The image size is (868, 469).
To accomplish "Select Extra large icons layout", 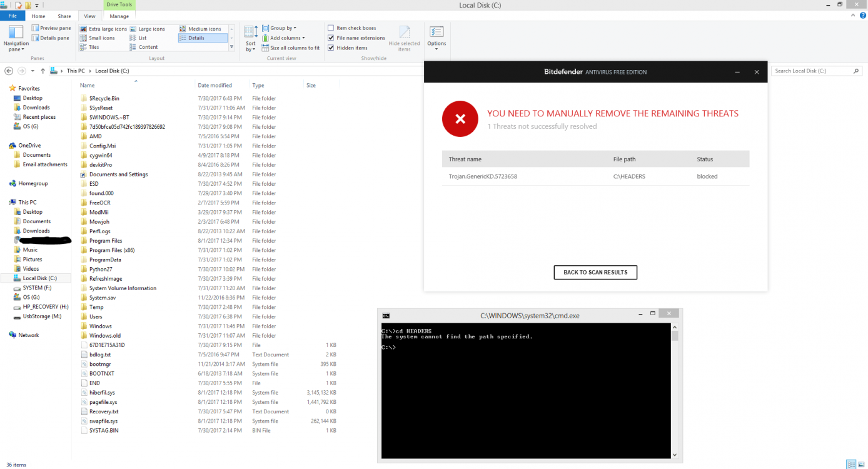I will 84,29.
